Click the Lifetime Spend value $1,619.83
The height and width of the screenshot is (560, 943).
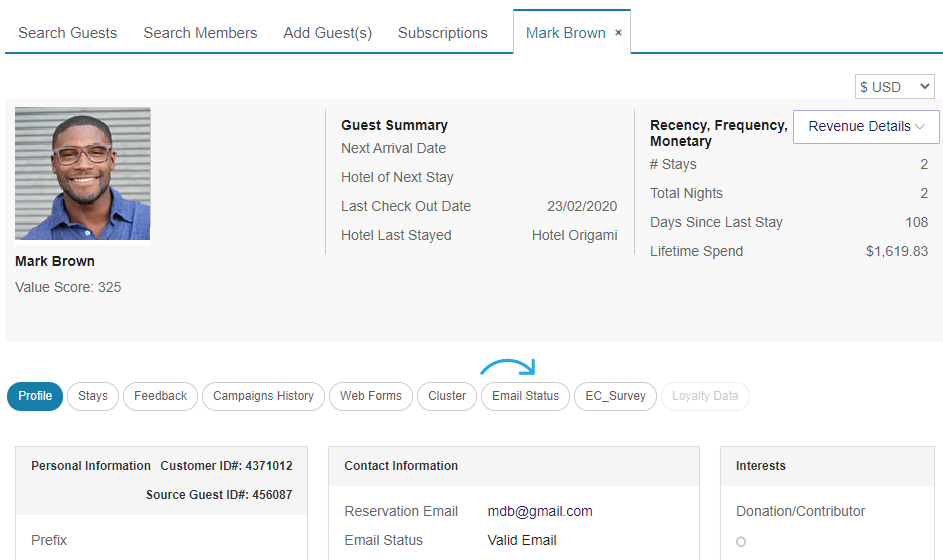point(897,251)
